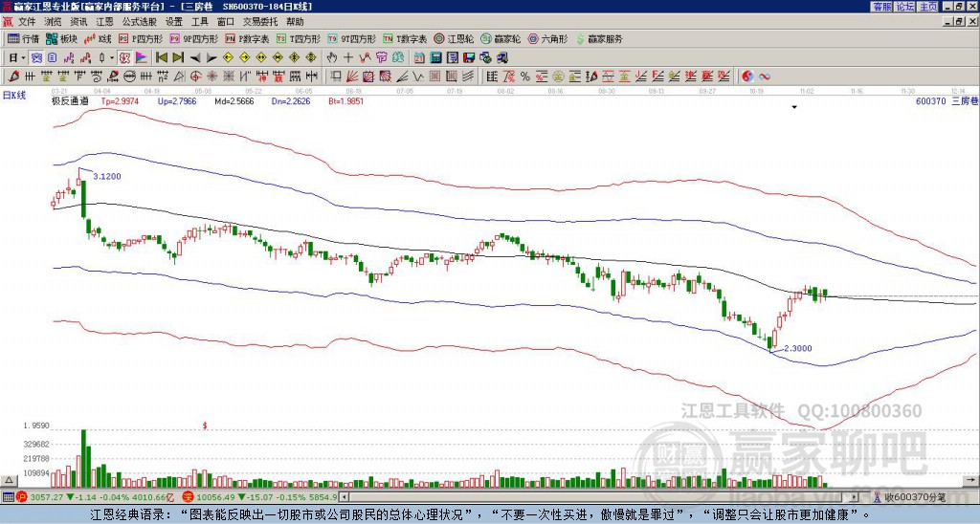This screenshot has width=980, height=524.
Task: Select the red fan lines tool
Action: (352, 76)
